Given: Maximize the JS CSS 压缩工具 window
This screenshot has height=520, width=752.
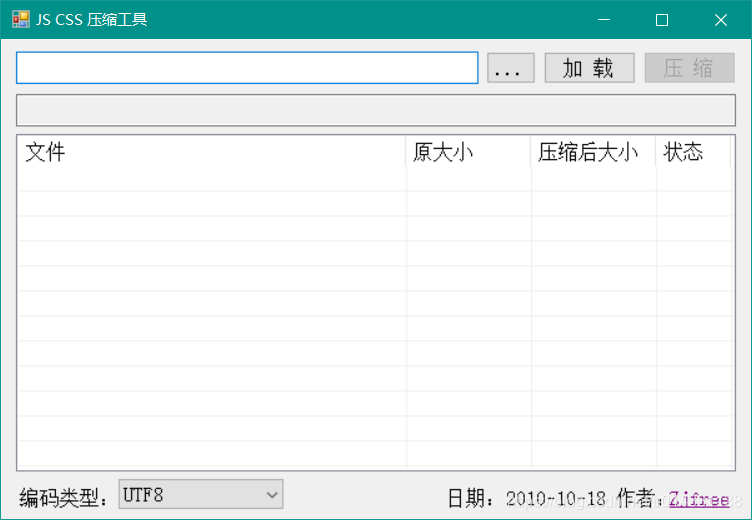Looking at the screenshot, I should click(662, 20).
